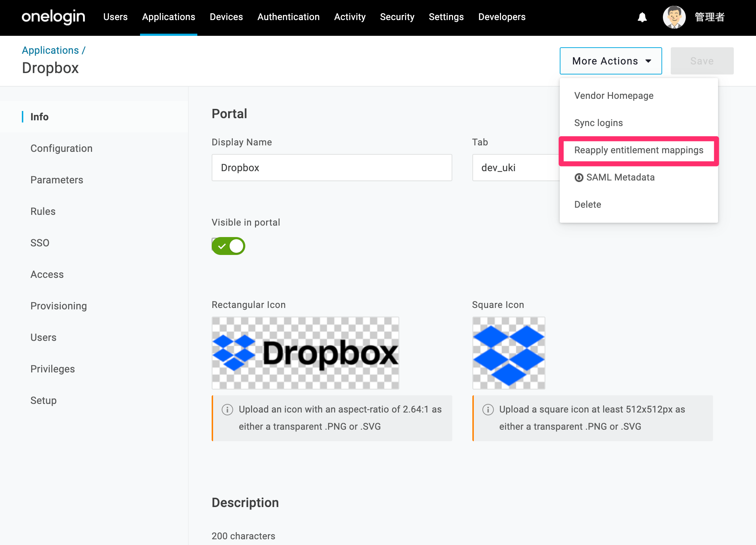Image resolution: width=756 pixels, height=545 pixels.
Task: Click the square Dropbox icon thumbnail
Action: point(509,353)
